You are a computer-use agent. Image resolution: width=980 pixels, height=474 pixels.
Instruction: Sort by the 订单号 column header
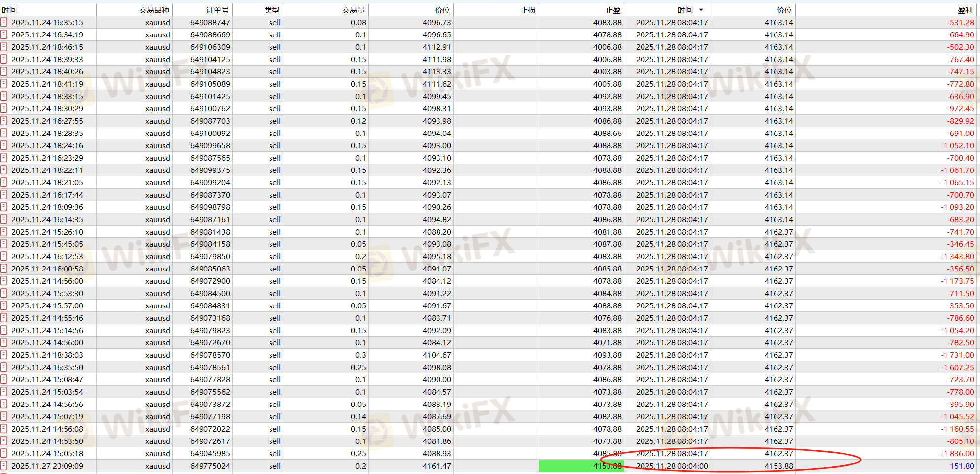217,10
